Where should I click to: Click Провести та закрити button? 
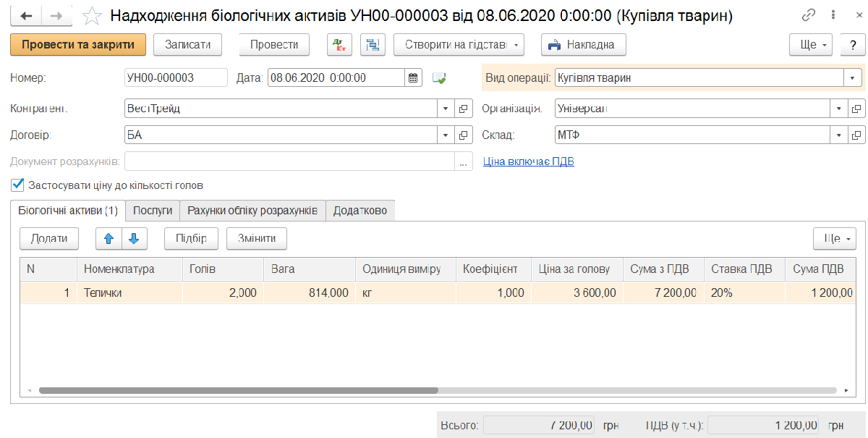coord(78,45)
